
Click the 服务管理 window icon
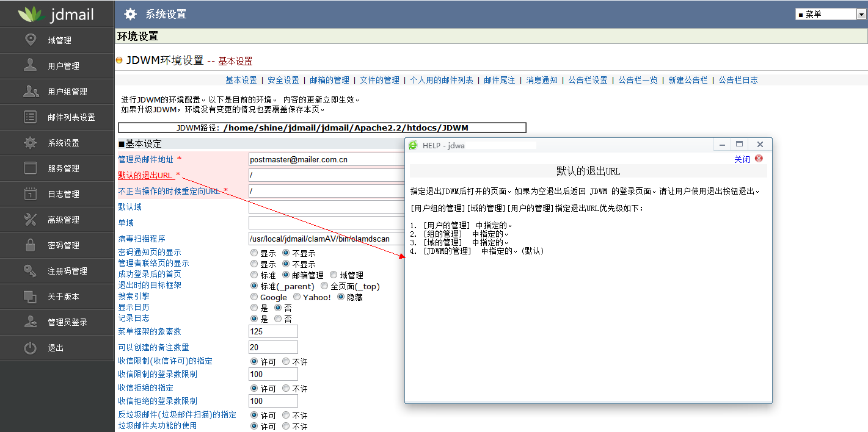click(30, 168)
